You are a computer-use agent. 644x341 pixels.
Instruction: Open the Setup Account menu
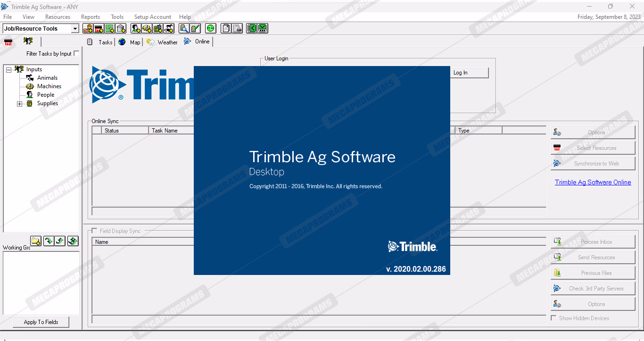pyautogui.click(x=153, y=17)
